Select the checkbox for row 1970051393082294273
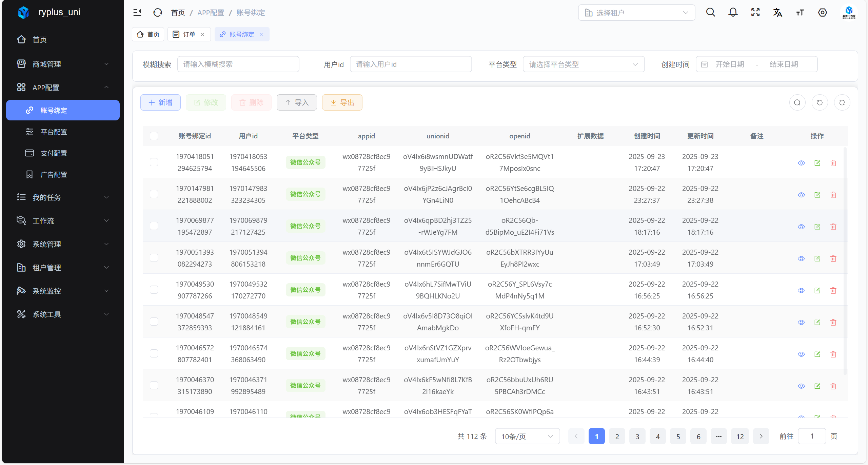Image resolution: width=868 pixels, height=465 pixels. (154, 258)
